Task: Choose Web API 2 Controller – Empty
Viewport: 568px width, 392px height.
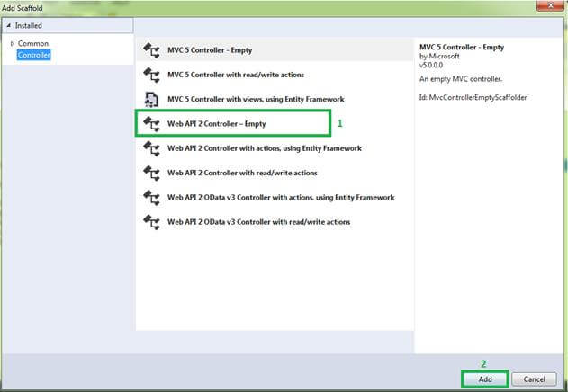Action: (x=275, y=124)
